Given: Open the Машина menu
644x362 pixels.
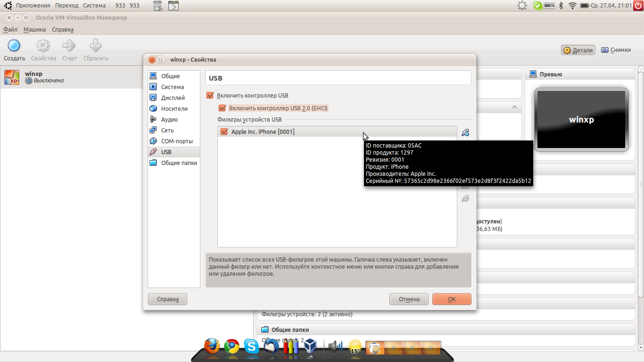Looking at the screenshot, I should (35, 29).
